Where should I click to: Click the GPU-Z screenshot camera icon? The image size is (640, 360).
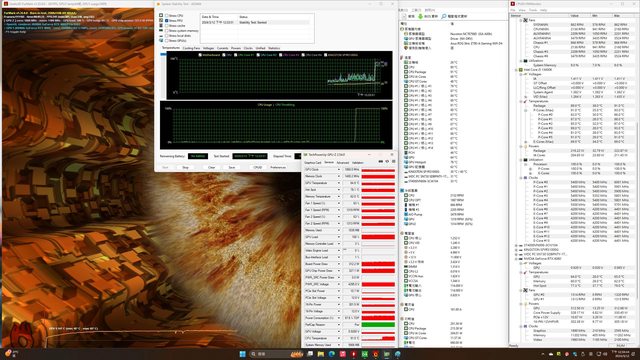pos(381,162)
